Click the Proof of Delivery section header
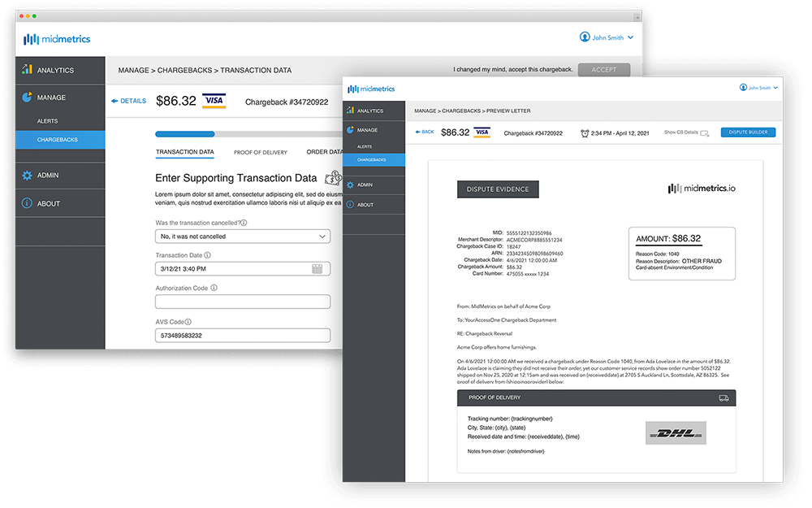The height and width of the screenshot is (508, 812). point(597,397)
